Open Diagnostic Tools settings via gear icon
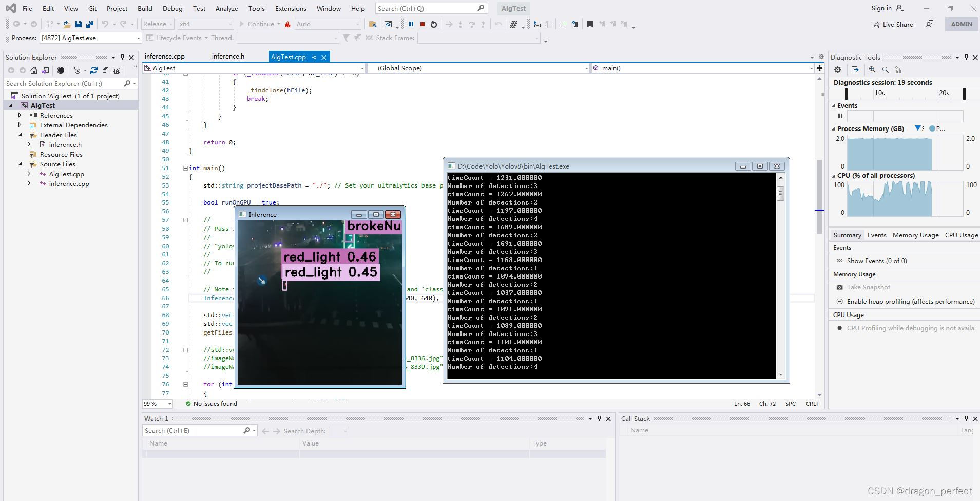980x501 pixels. 838,70
